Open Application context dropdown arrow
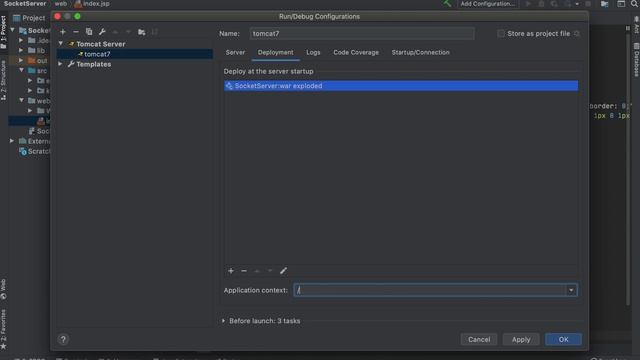 [x=571, y=290]
